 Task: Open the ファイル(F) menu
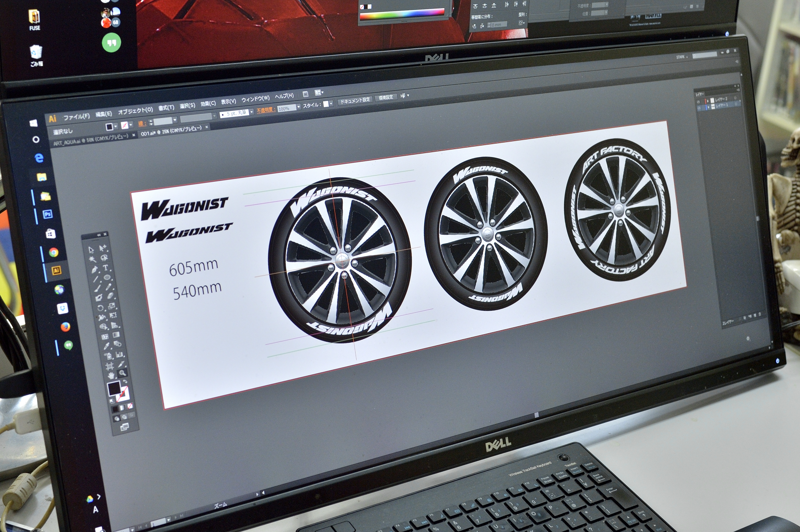(77, 117)
